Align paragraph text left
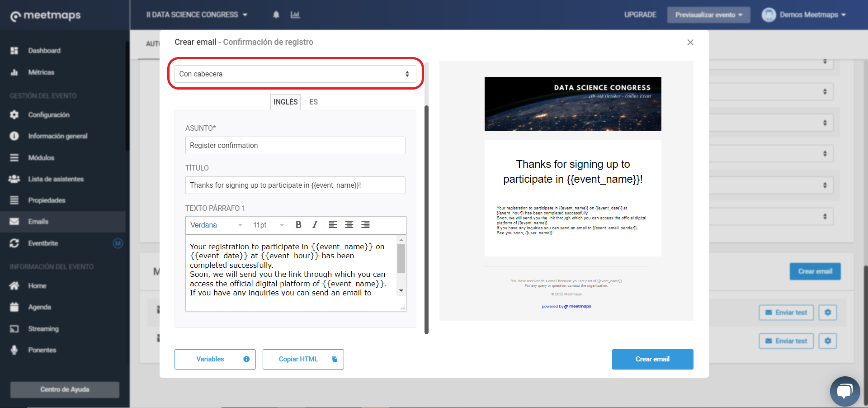 333,225
